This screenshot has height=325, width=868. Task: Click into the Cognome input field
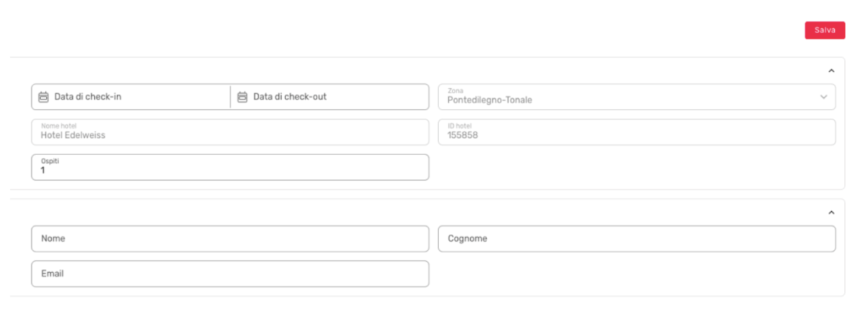tap(637, 238)
